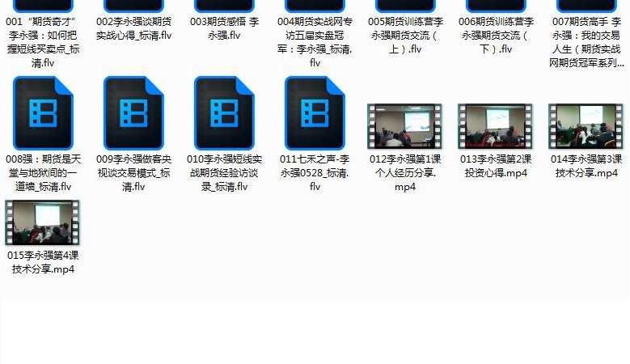
Task: Select the 015 第4课 video thumbnail
Action: tap(43, 222)
